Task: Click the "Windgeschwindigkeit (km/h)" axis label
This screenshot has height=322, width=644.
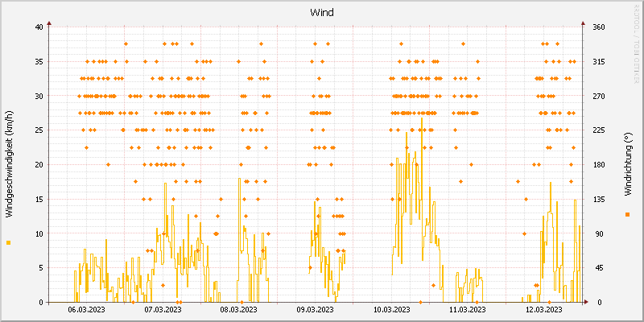Action: 9,164
